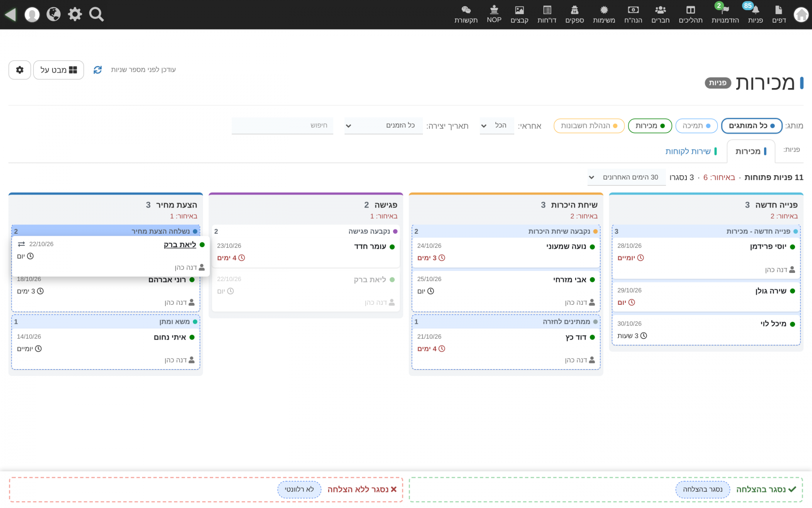Refresh the board with sync icon
Screen dimensions: 812x508
[98, 70]
